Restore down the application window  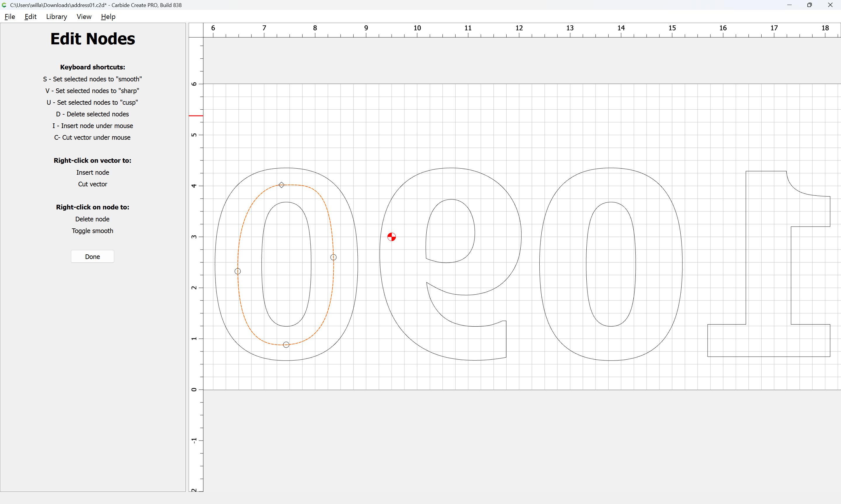tap(809, 5)
